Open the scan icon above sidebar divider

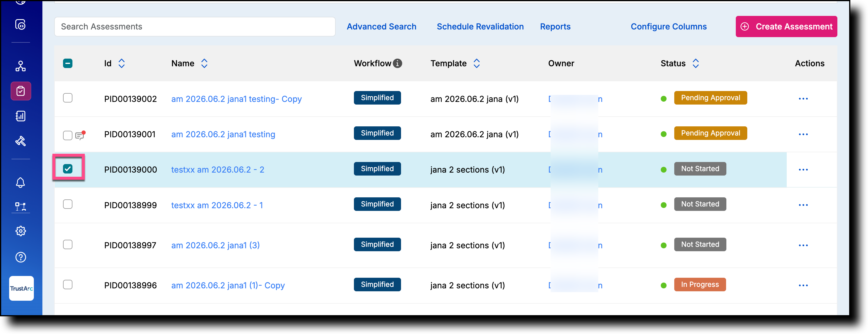pos(21,25)
